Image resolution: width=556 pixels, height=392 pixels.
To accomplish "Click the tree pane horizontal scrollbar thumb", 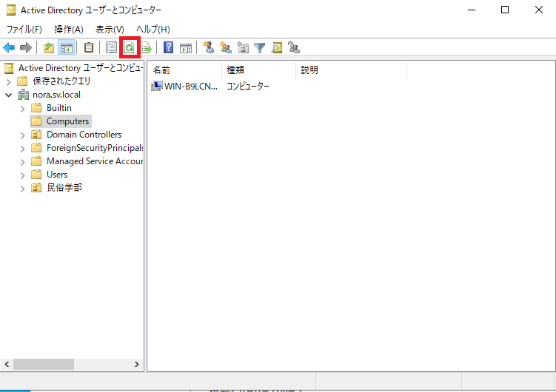I will pos(44,364).
